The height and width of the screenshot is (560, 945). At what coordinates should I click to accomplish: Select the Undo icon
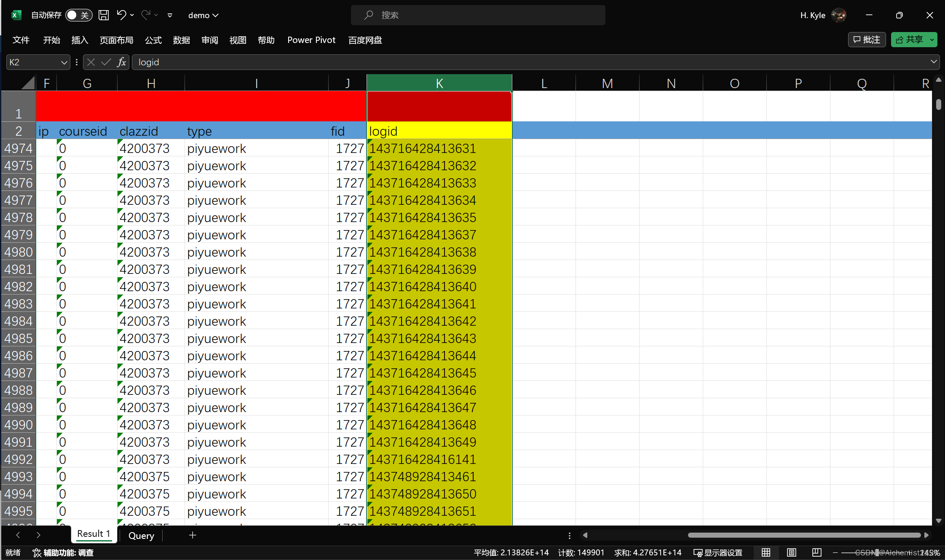click(x=121, y=15)
